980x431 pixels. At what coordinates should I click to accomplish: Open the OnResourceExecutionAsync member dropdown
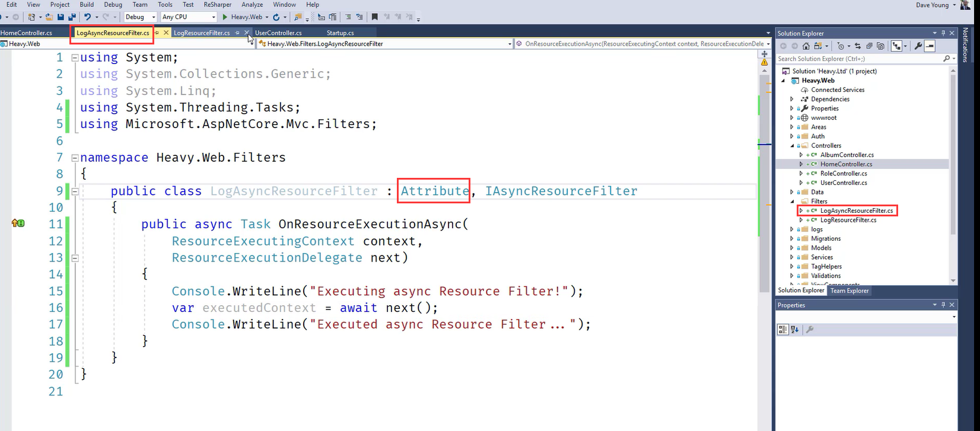point(643,44)
